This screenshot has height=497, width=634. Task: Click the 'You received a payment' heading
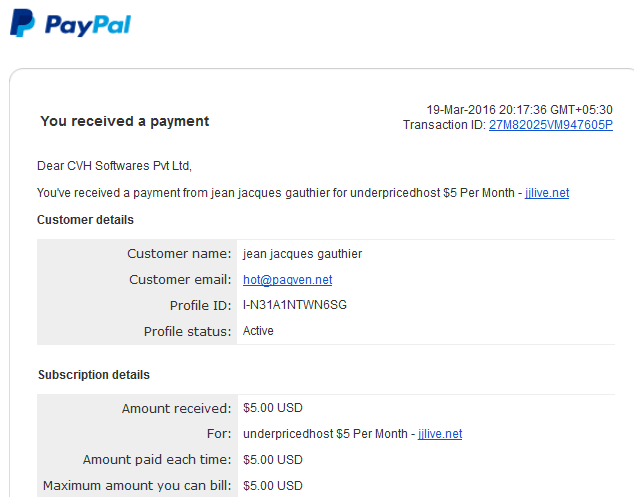pos(125,121)
